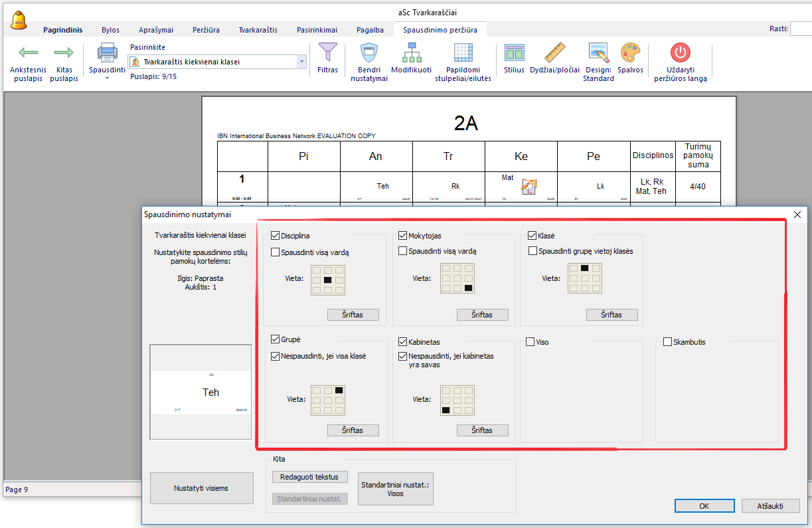Image resolution: width=812 pixels, height=528 pixels.
Task: Open the Spausdinti dropdown arrow
Action: click(x=107, y=78)
